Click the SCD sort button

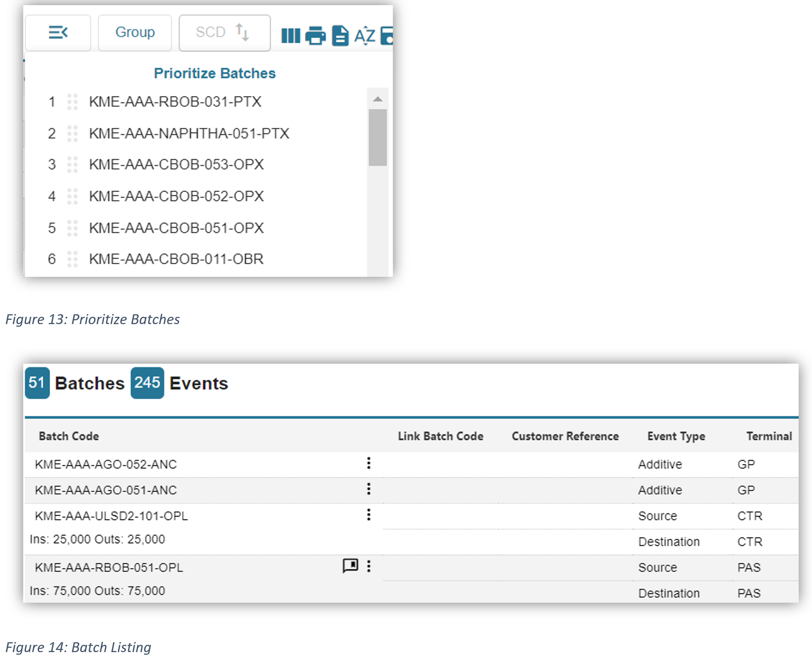click(224, 33)
